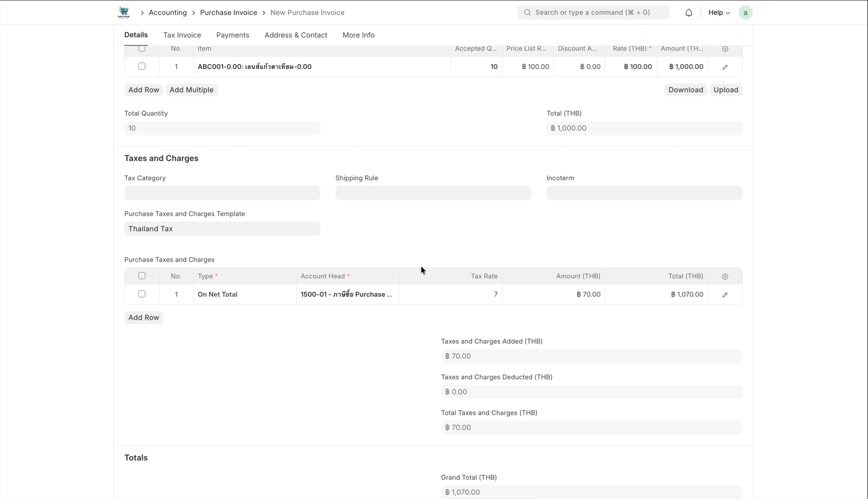The width and height of the screenshot is (868, 499).
Task: Click the Upload button
Action: pyautogui.click(x=726, y=90)
